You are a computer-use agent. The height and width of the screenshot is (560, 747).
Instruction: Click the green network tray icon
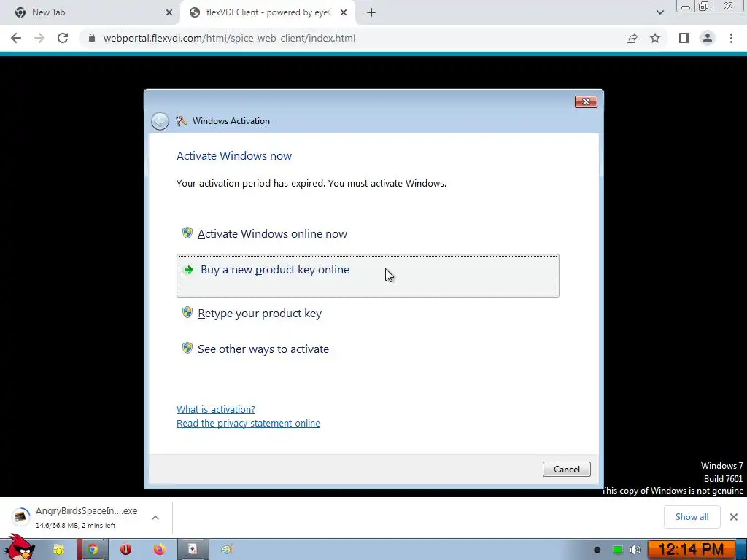[617, 550]
